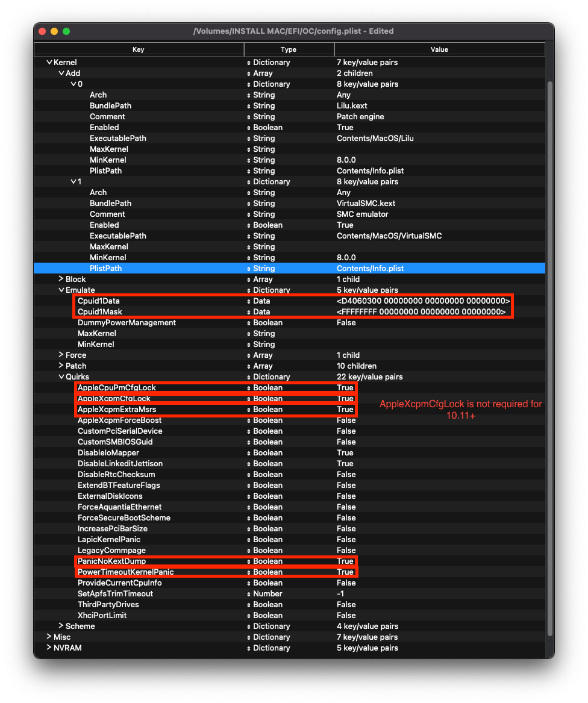Select the Lilu.kext BundlePath value
The width and height of the screenshot is (588, 703).
tap(351, 106)
